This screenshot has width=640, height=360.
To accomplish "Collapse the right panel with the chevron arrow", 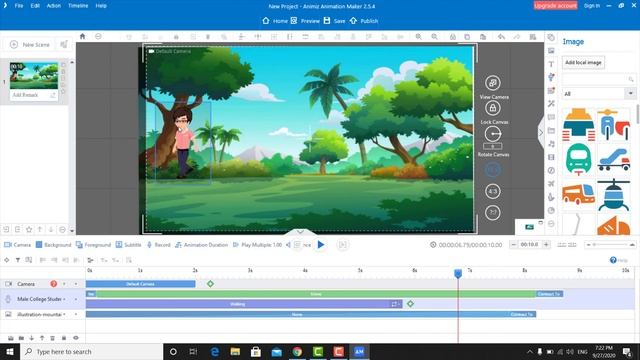I will point(541,133).
